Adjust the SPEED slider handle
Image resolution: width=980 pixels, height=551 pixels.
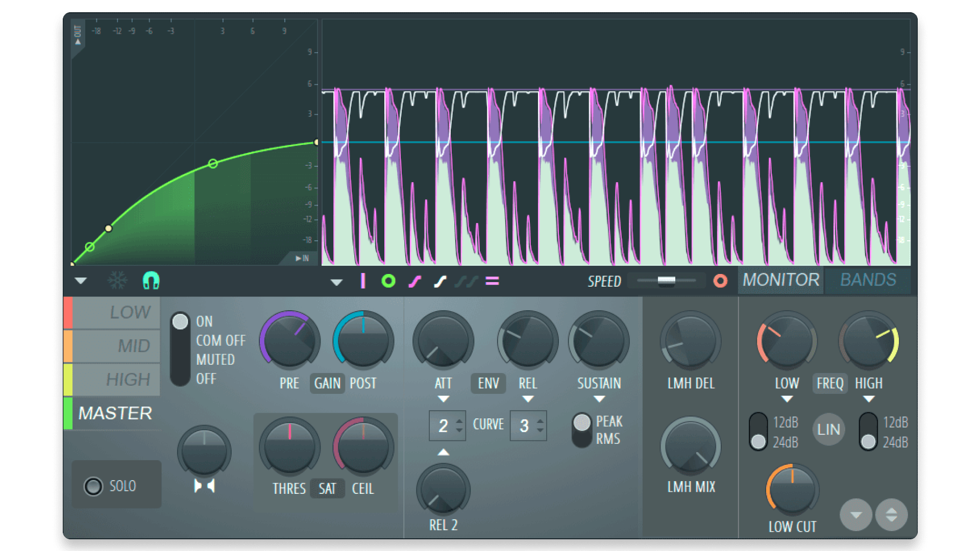[666, 280]
